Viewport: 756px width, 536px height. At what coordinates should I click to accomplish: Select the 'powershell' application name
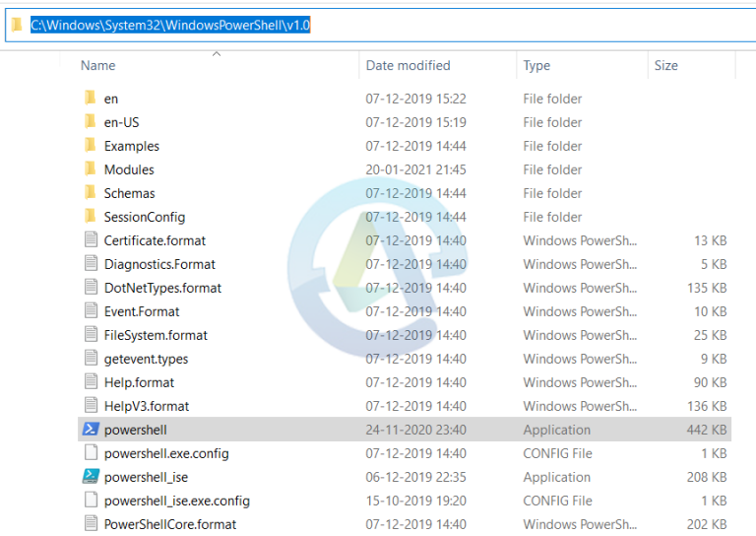pyautogui.click(x=136, y=430)
